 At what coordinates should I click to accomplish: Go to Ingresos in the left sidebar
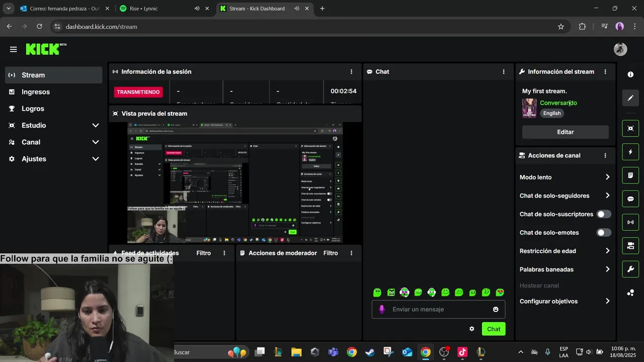[x=53, y=92]
